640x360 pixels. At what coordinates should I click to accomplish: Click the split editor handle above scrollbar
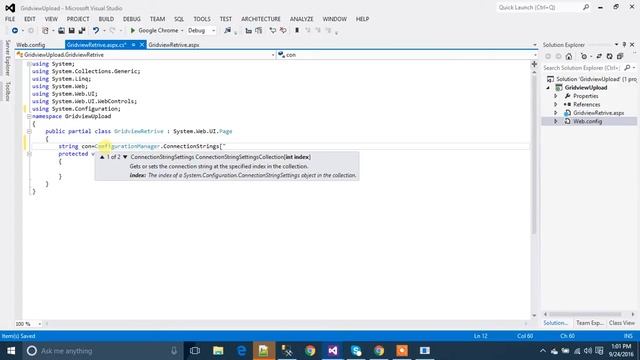click(534, 64)
